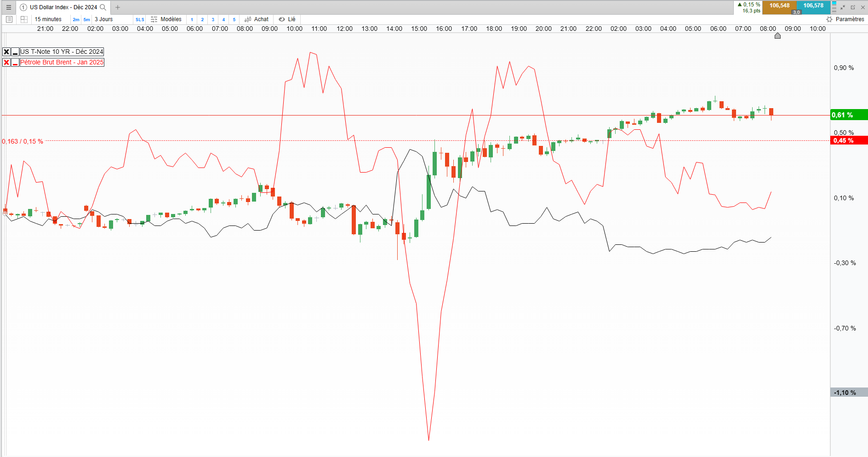Apply template number 3
This screenshot has height=457, width=868.
(213, 19)
